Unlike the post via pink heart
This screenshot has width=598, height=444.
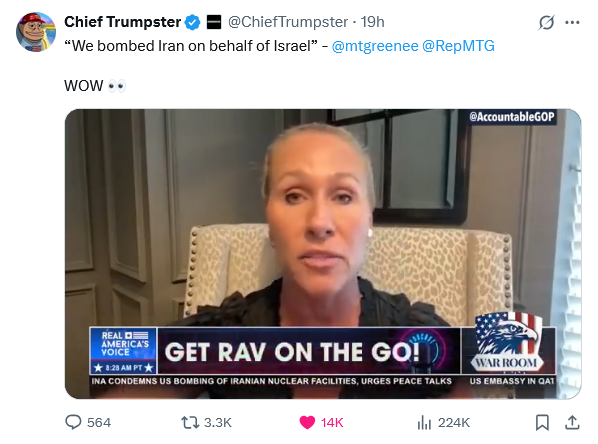tap(307, 422)
